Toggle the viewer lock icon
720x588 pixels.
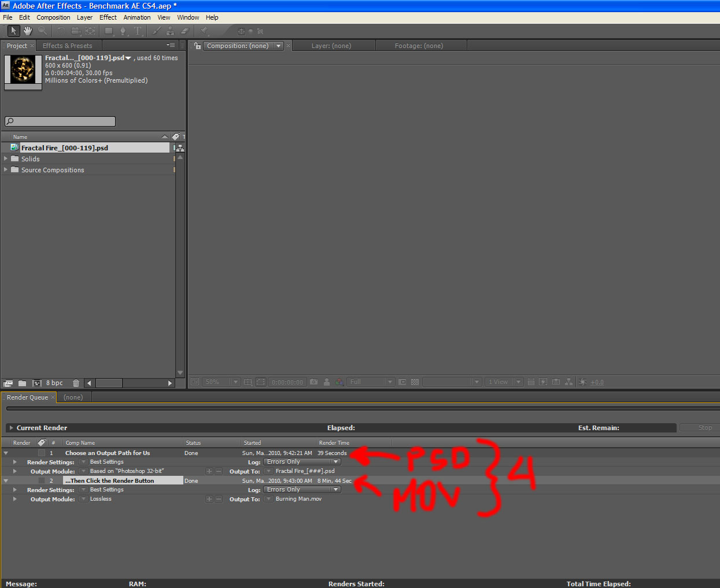[x=197, y=46]
